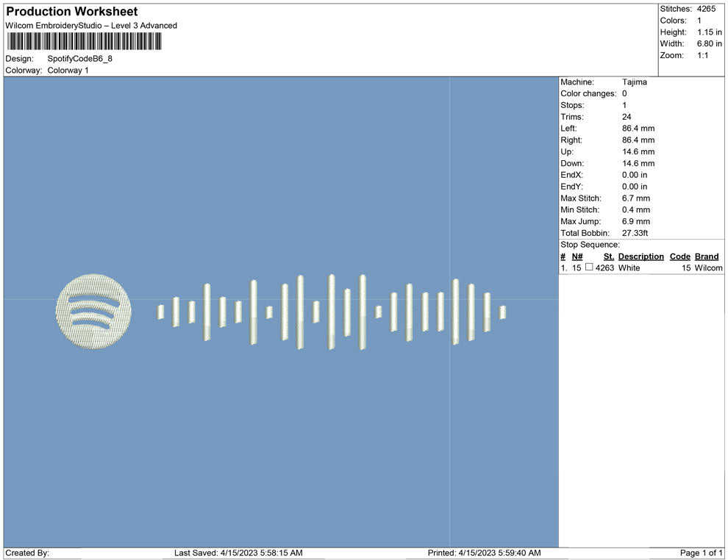Click the Left value 86.4 mm
This screenshot has height=560, width=728.
(638, 128)
